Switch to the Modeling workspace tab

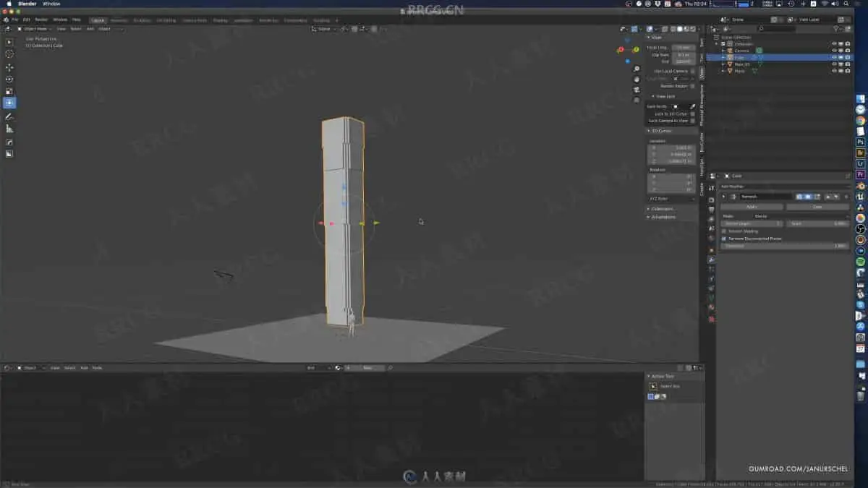click(119, 20)
